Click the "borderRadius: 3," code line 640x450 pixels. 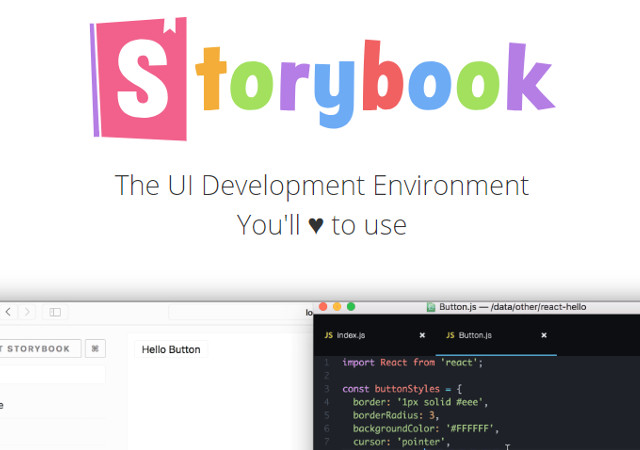click(x=396, y=415)
